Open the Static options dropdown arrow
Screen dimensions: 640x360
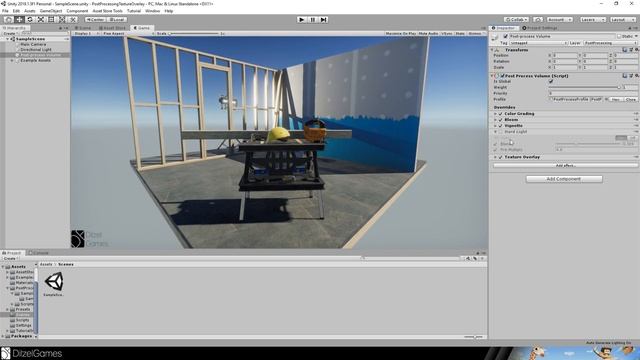[x=636, y=36]
